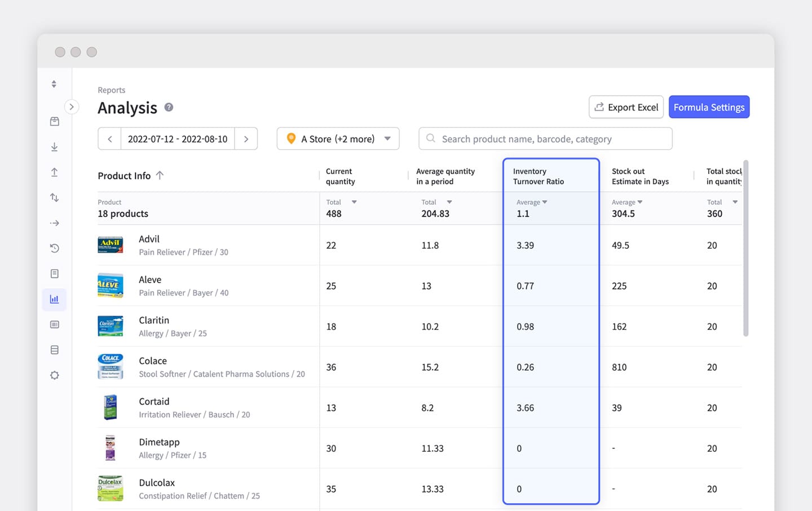Open the inventory receiving (download) section
Image resolution: width=812 pixels, height=511 pixels.
pyautogui.click(x=54, y=147)
